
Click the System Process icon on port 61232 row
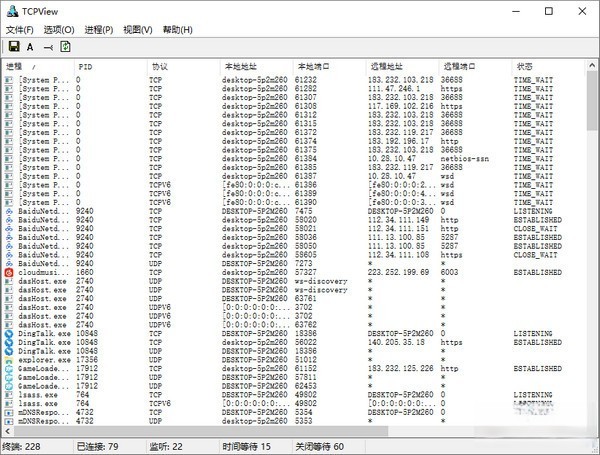(x=9, y=80)
